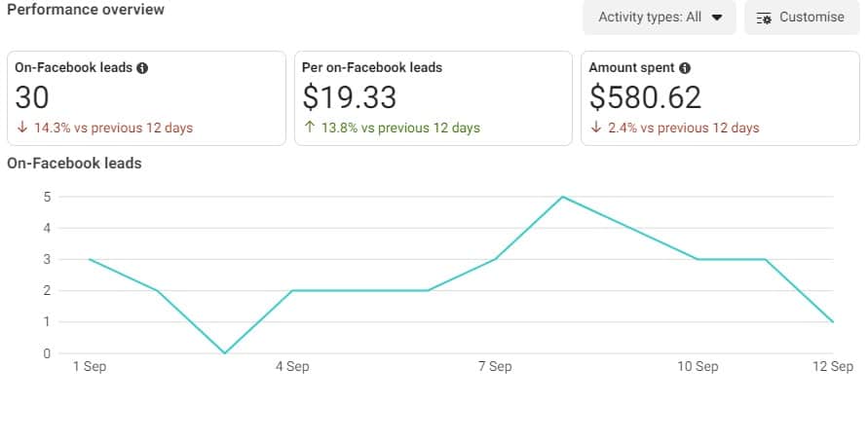Click the Customise button

801,17
